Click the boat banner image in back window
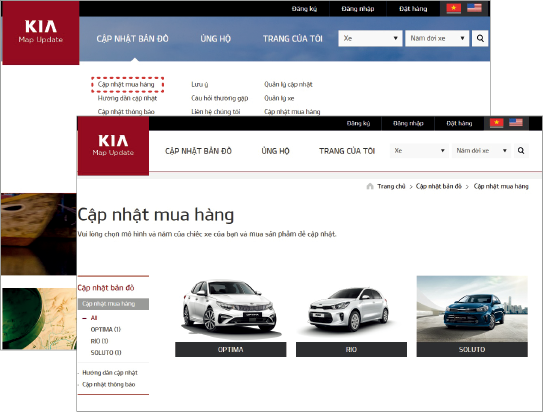Viewport: 543px width, 412px height. point(39,234)
